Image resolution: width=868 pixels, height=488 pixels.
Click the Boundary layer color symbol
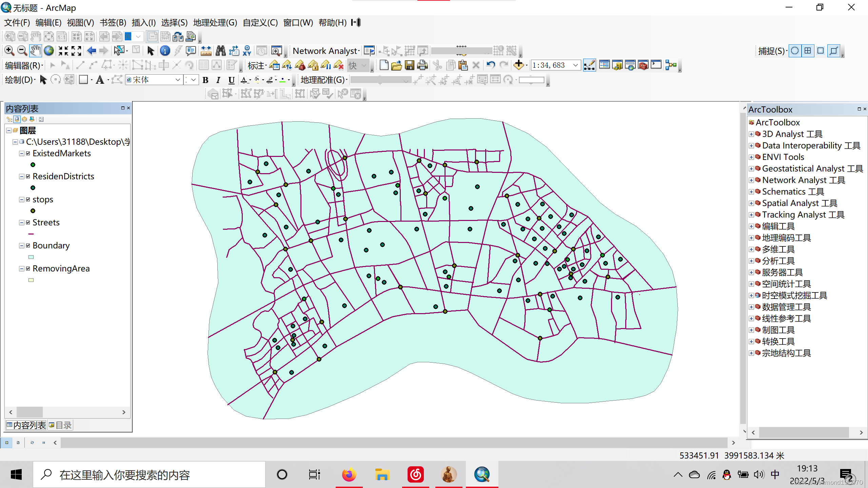point(31,257)
